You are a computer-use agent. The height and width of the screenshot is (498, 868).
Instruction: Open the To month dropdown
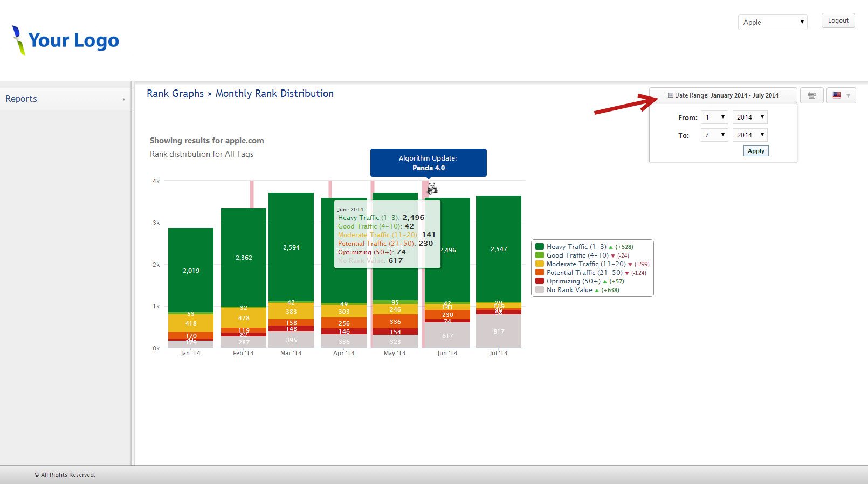tap(714, 135)
